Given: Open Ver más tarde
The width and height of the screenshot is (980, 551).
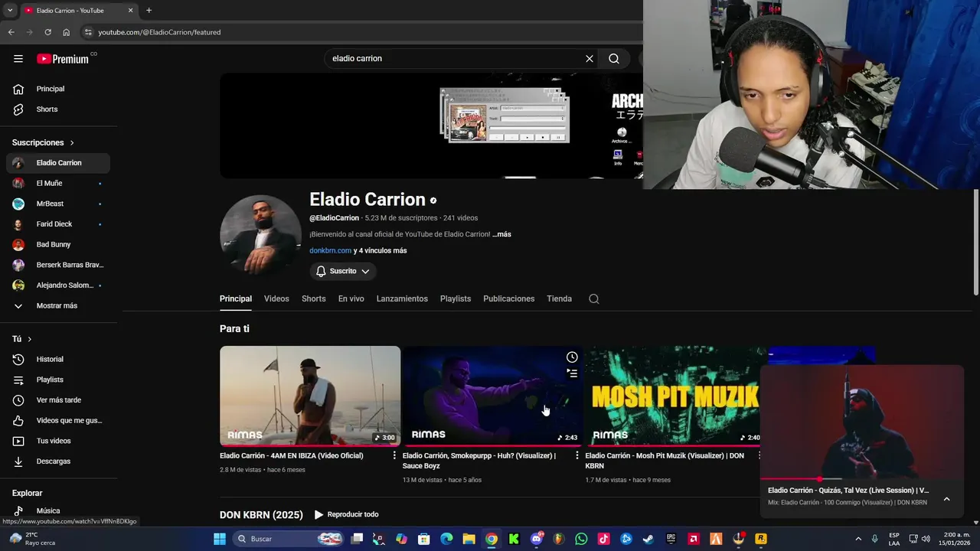Looking at the screenshot, I should point(59,400).
